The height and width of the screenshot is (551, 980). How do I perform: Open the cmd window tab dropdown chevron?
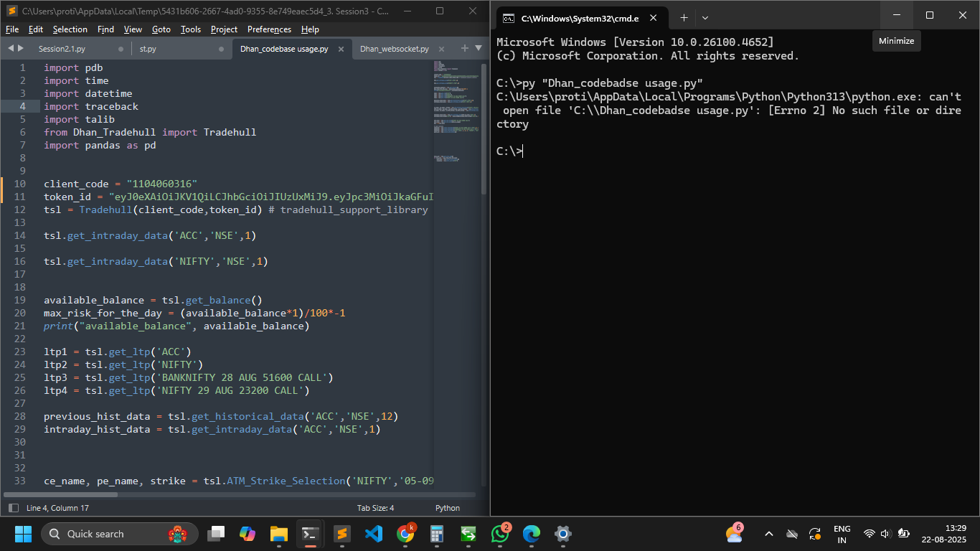(x=705, y=17)
